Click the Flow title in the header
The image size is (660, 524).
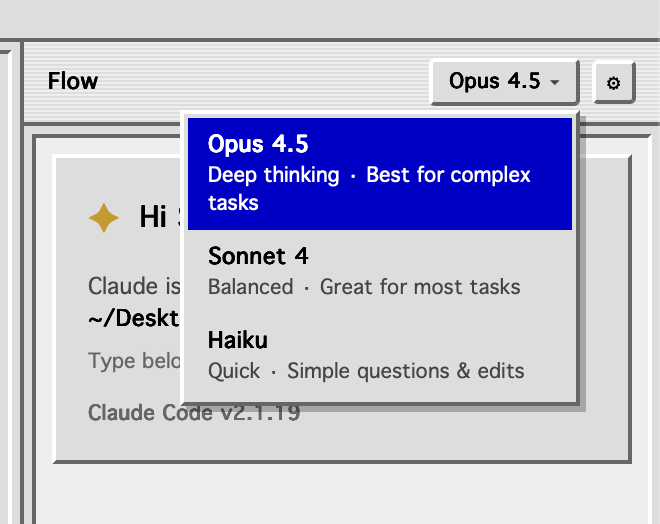(73, 81)
